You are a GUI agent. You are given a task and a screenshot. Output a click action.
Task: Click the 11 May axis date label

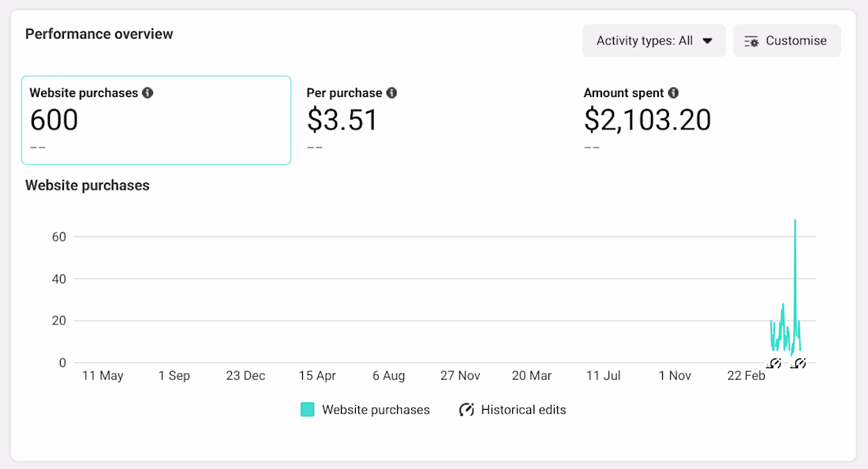(103, 375)
